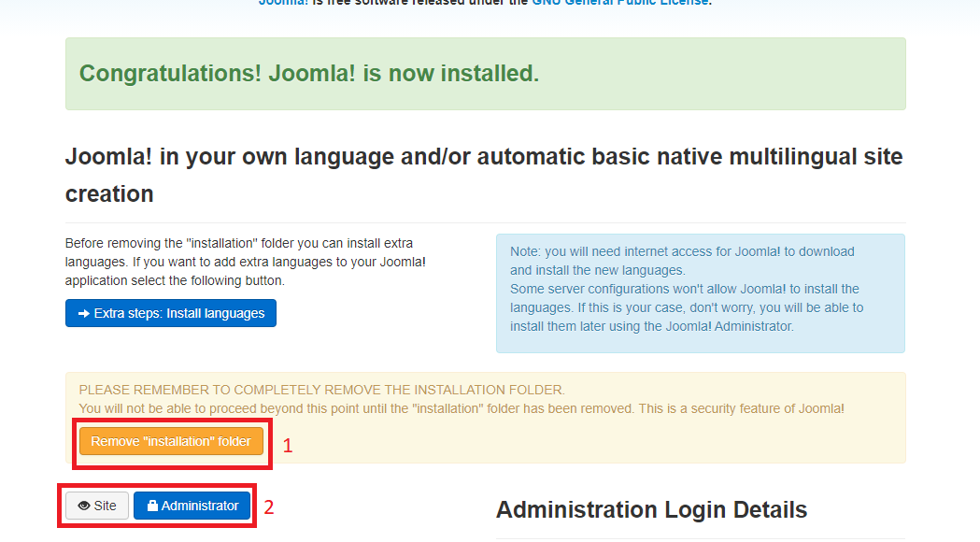Screen dimensions: 980x542
Task: Click the "Note: you will need internet access" text
Action: pos(682,261)
